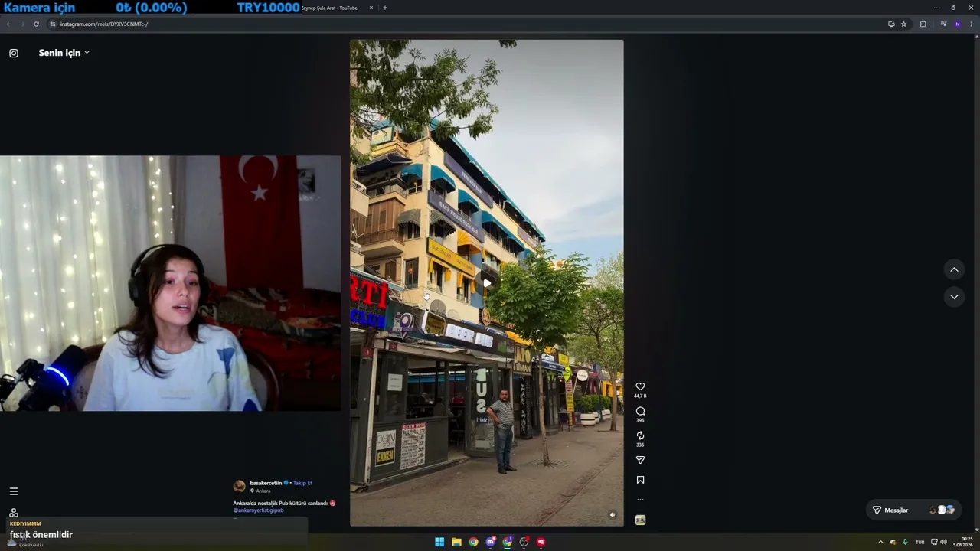Open the reel's three-dot more options
Screen dimensions: 980x551
(640, 499)
